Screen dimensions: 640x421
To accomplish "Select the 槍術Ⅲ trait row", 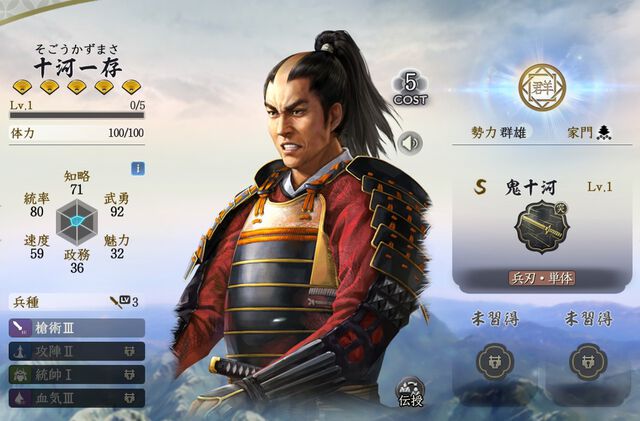I will coord(77,328).
